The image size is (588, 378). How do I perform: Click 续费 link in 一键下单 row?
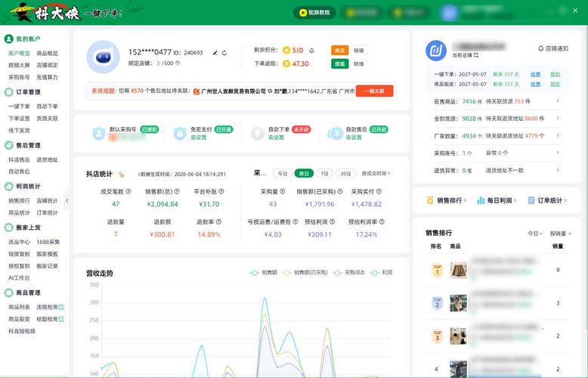tap(536, 74)
